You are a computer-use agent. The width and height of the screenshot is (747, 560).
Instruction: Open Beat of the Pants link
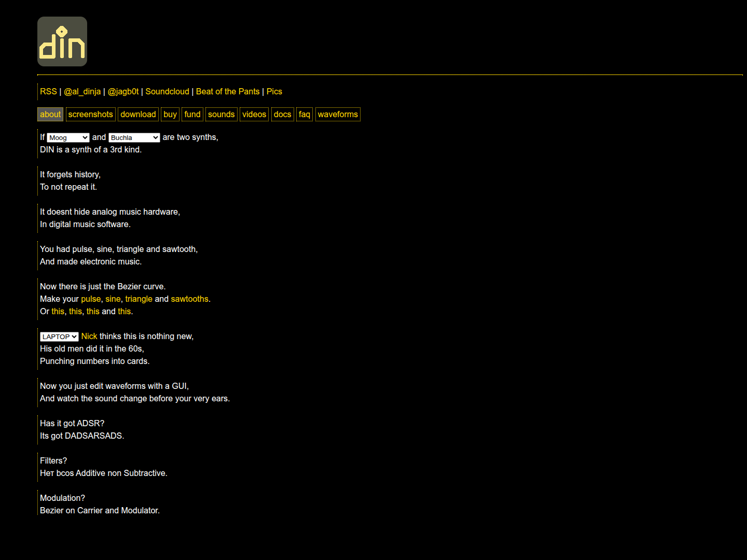[x=228, y=92]
